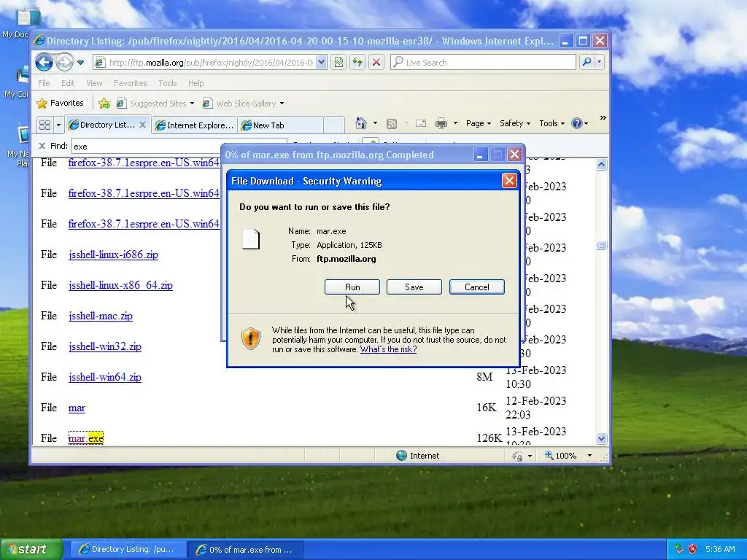747x560 pixels.
Task: Close the File Download Security Warning dialog
Action: click(509, 181)
